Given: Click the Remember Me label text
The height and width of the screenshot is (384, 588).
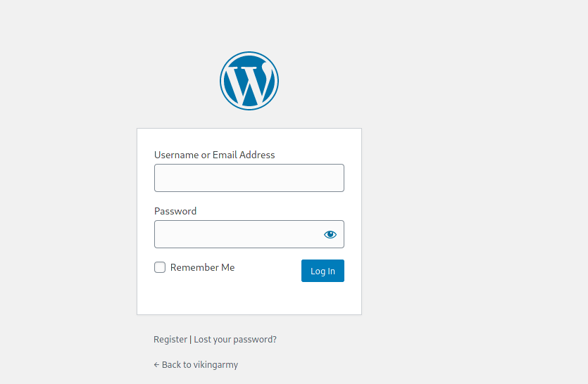Looking at the screenshot, I should (202, 267).
